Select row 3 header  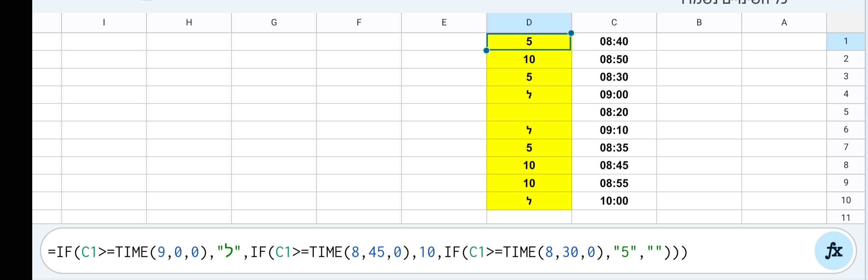click(x=846, y=77)
